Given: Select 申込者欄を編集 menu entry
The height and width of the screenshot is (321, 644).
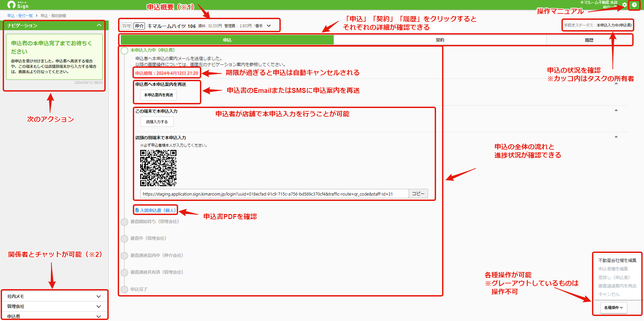Looking at the screenshot, I should pyautogui.click(x=613, y=269).
